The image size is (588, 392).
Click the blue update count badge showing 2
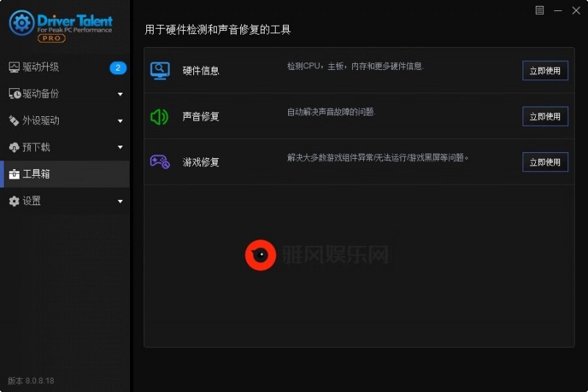[x=118, y=68]
